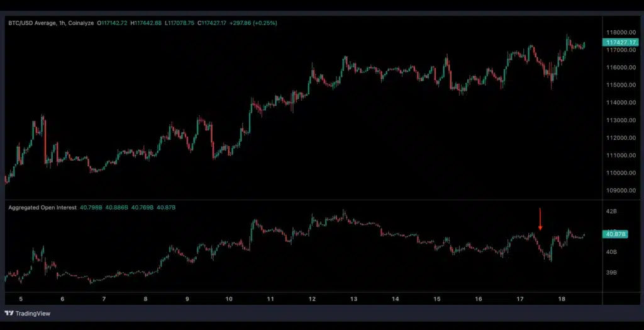
Task: Click date 12 on the time axis
Action: pos(312,299)
